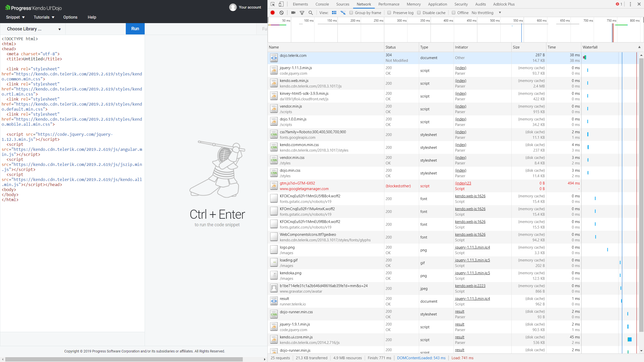Tick the Offline checkbox

[x=454, y=13]
